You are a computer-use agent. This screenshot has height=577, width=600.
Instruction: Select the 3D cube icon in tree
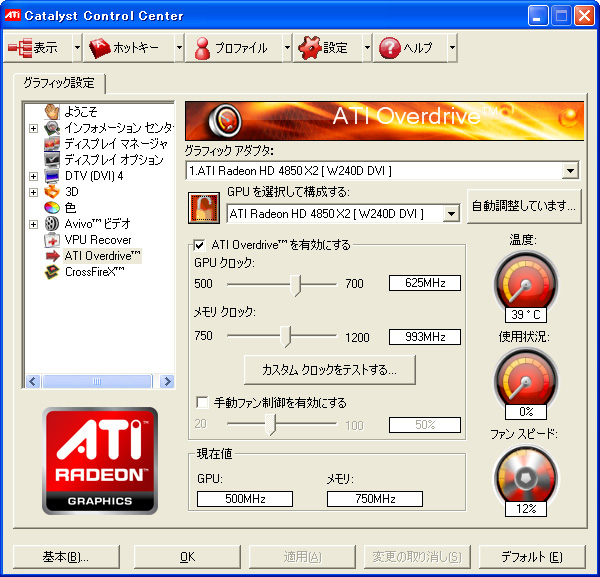coord(52,191)
